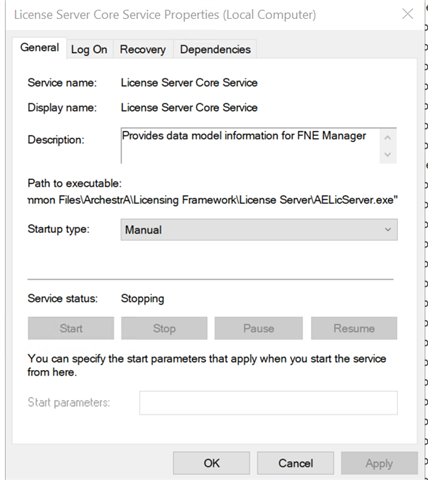Dismiss the dialog with Cancel
Viewport: 428px width, 480px height.
(296, 463)
